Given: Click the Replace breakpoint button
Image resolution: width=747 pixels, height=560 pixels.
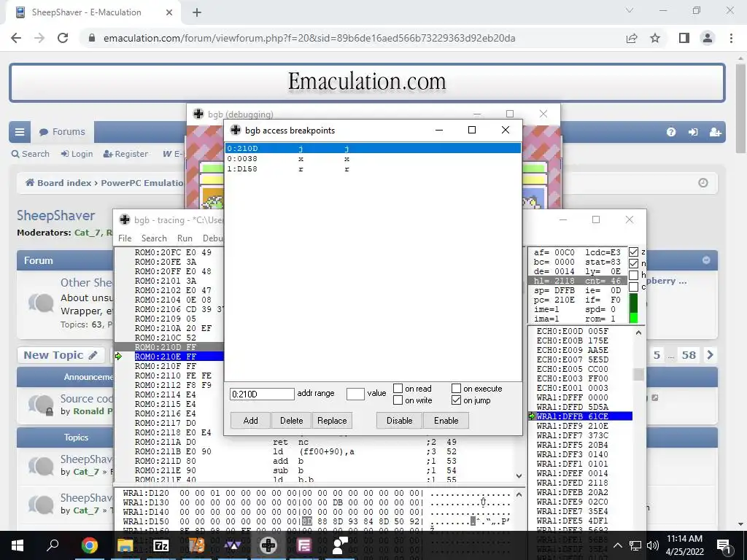Looking at the screenshot, I should coord(332,421).
